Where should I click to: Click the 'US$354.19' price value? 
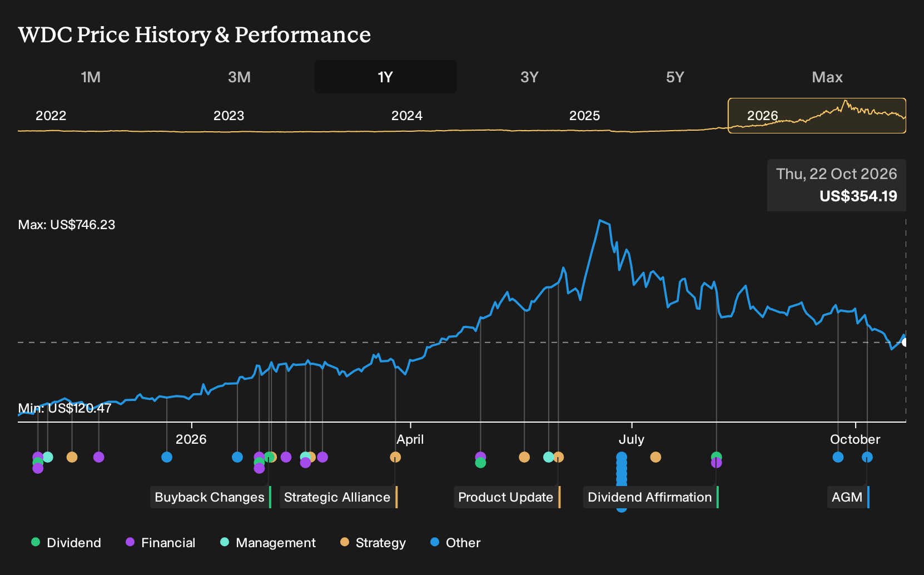(858, 196)
